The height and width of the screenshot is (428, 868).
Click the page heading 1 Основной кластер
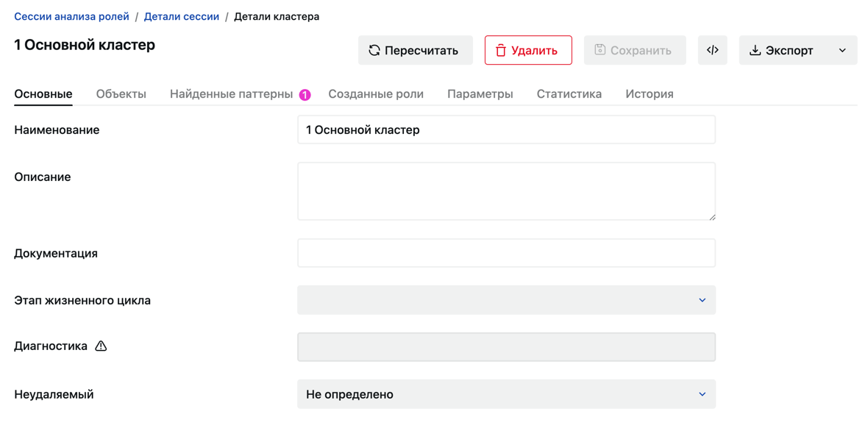click(85, 46)
